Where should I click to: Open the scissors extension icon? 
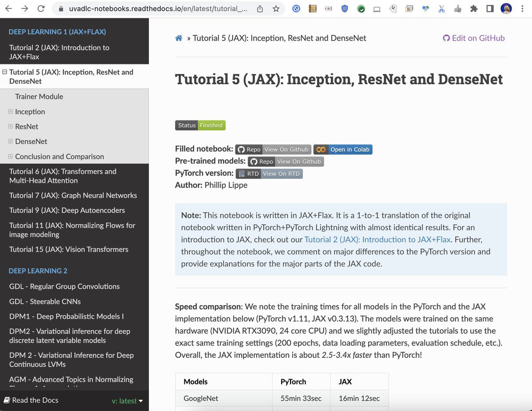442,8
